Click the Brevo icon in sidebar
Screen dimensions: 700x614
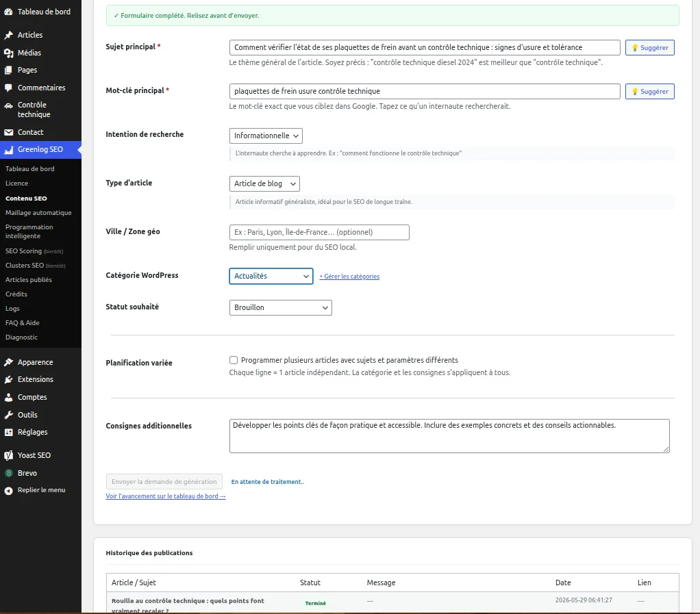click(x=8, y=473)
